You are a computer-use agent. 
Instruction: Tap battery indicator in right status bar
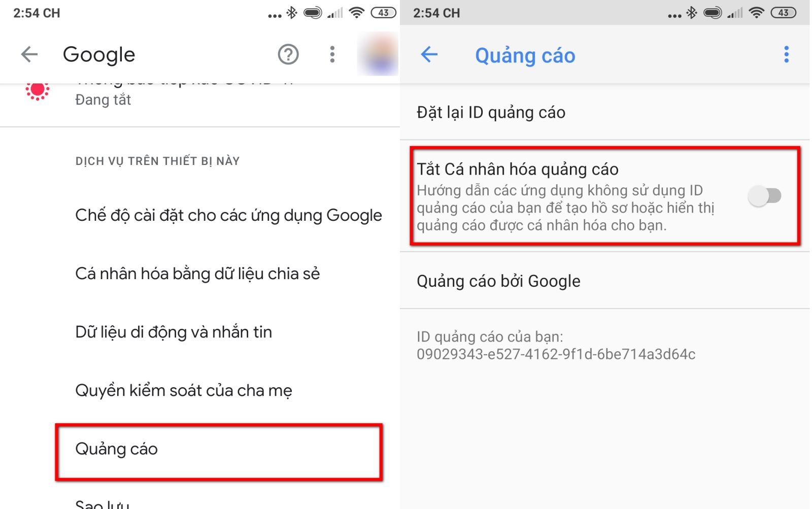click(x=784, y=13)
